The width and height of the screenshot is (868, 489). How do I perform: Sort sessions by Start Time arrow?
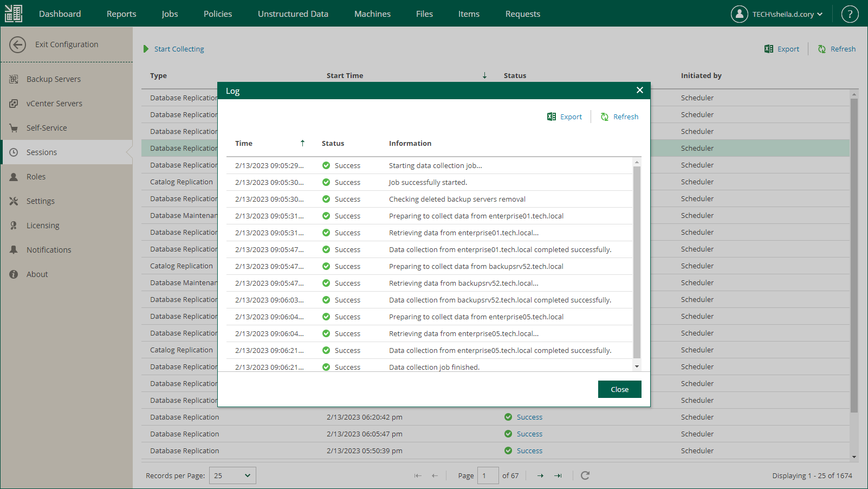pos(484,75)
